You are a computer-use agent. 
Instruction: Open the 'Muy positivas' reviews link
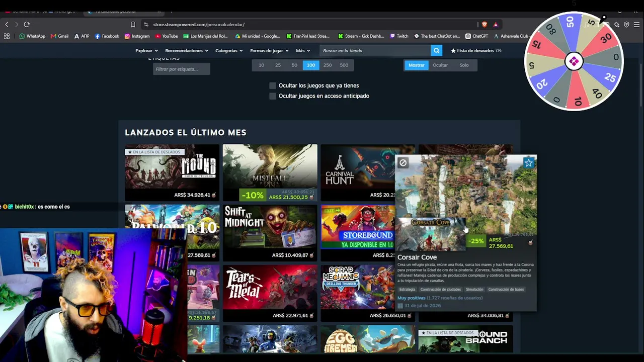point(411,298)
